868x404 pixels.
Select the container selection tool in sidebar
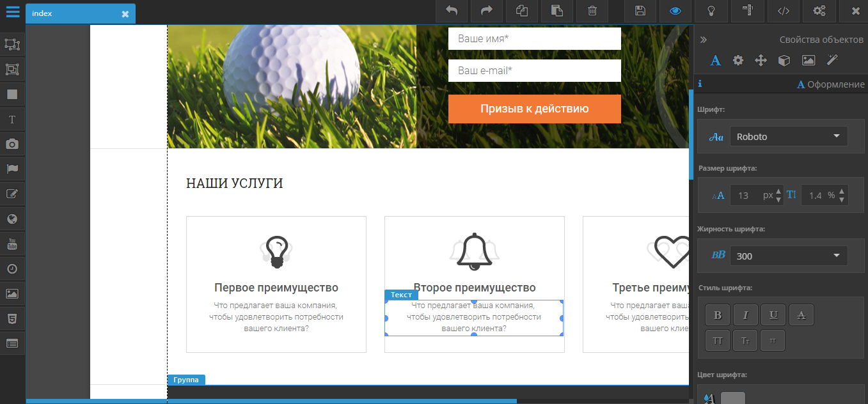tap(12, 44)
